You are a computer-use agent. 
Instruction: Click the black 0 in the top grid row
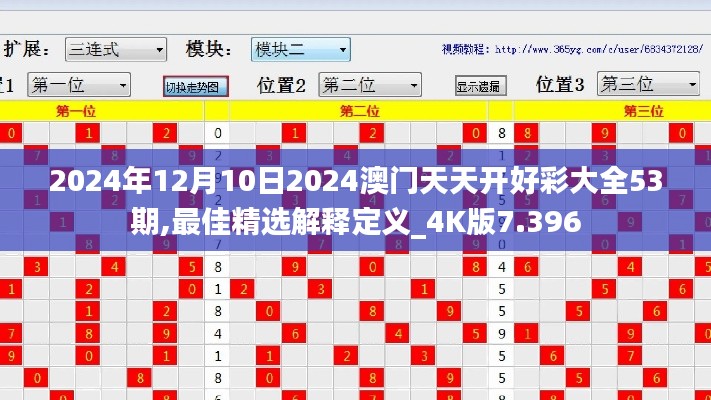[x=218, y=133]
